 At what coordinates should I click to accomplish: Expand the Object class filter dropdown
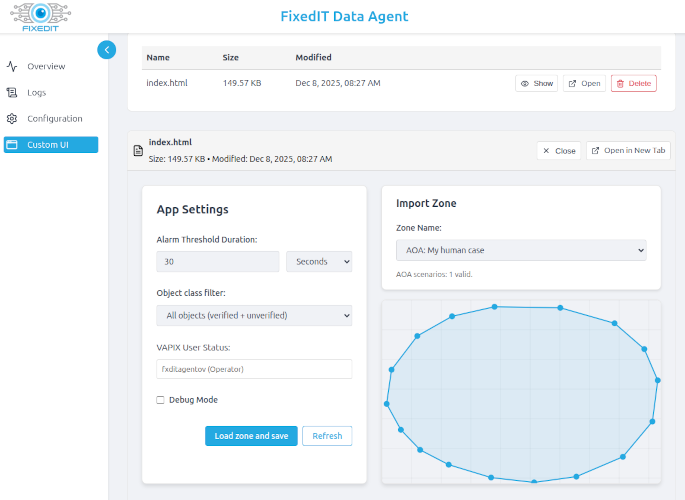[254, 315]
